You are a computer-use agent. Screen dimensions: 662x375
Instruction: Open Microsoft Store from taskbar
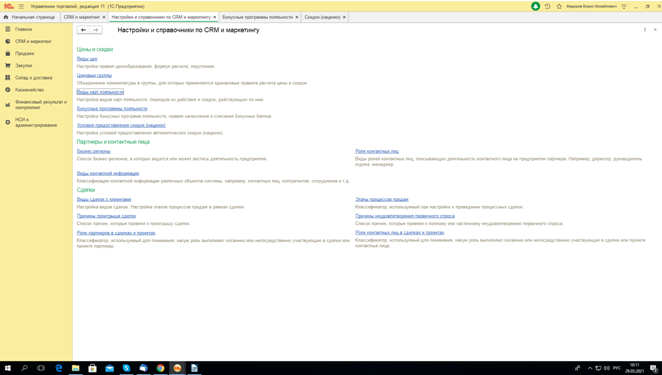tap(92, 368)
